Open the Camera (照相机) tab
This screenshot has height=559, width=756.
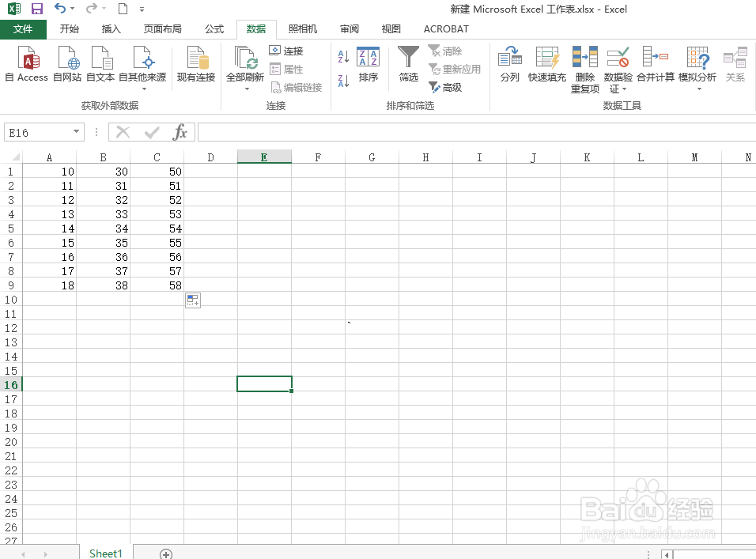pyautogui.click(x=303, y=29)
